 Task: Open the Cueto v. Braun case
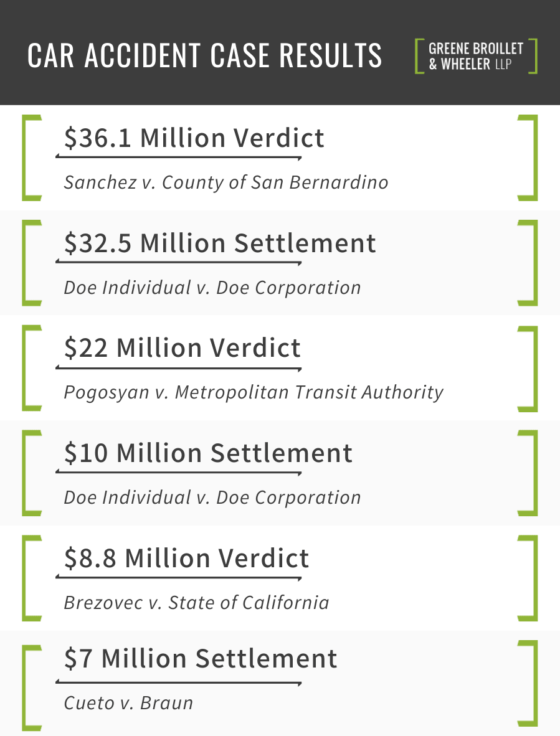(128, 703)
